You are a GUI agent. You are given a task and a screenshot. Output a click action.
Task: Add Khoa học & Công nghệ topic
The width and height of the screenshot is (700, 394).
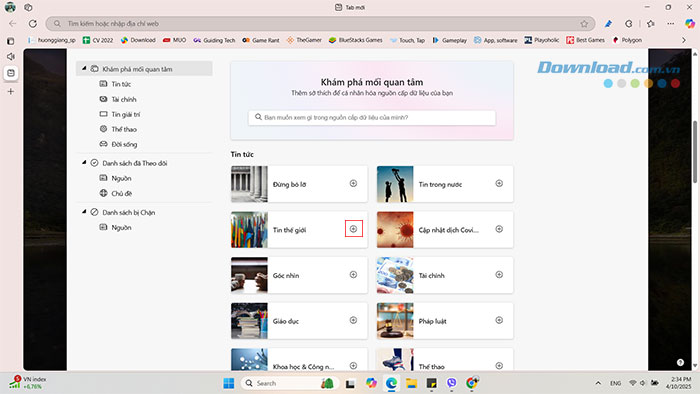[353, 365]
